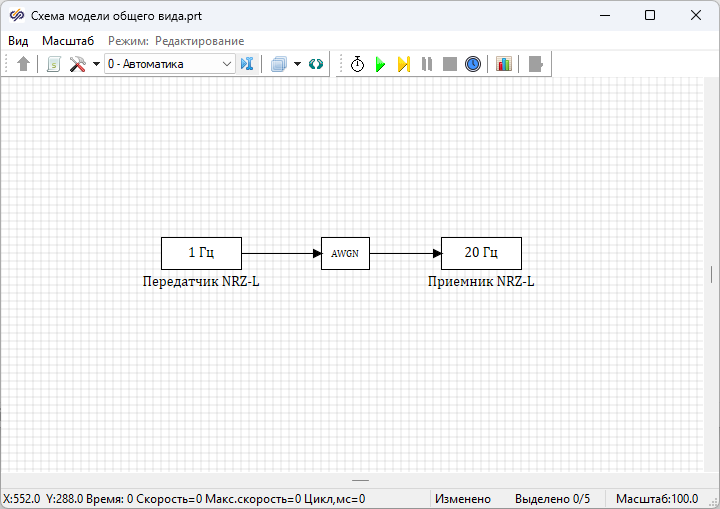Select the '1 Гц' transmitter block
Screen dimensions: 720x509
coord(201,253)
